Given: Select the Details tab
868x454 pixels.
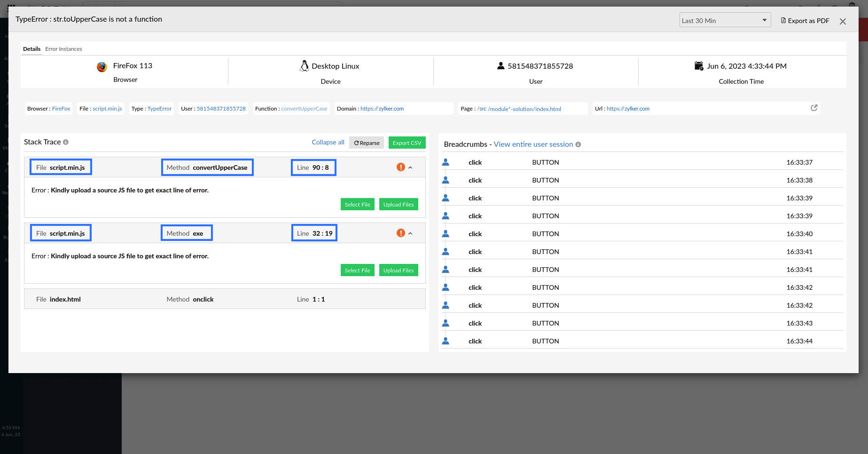Looking at the screenshot, I should (31, 49).
